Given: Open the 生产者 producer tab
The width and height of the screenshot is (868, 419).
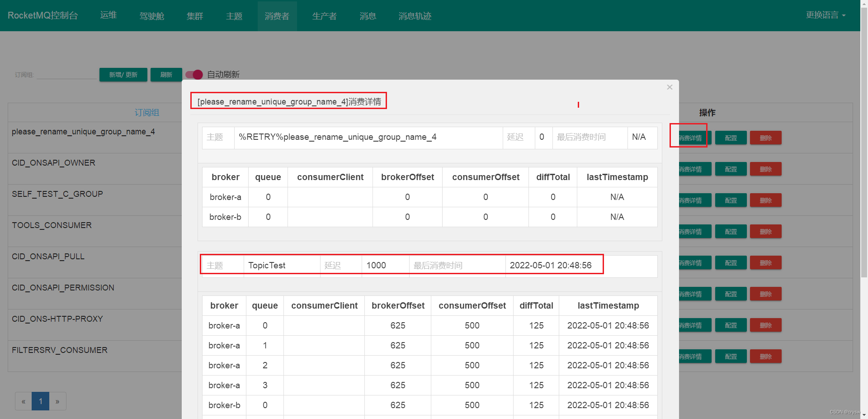Looking at the screenshot, I should pyautogui.click(x=325, y=16).
